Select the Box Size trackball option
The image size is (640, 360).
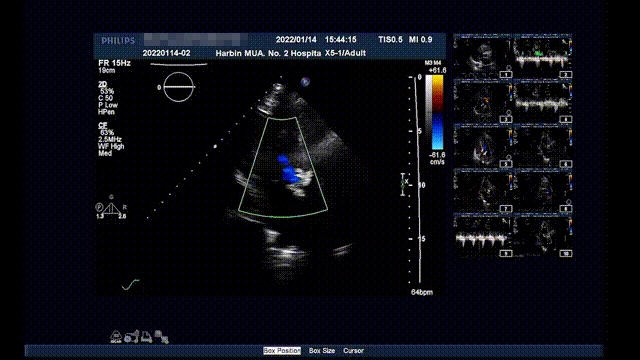(322, 351)
